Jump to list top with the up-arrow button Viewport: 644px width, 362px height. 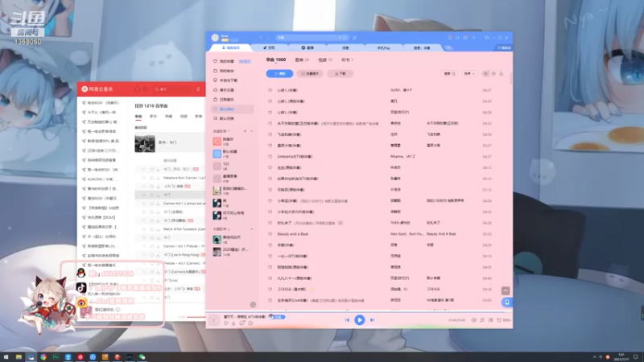(506, 290)
